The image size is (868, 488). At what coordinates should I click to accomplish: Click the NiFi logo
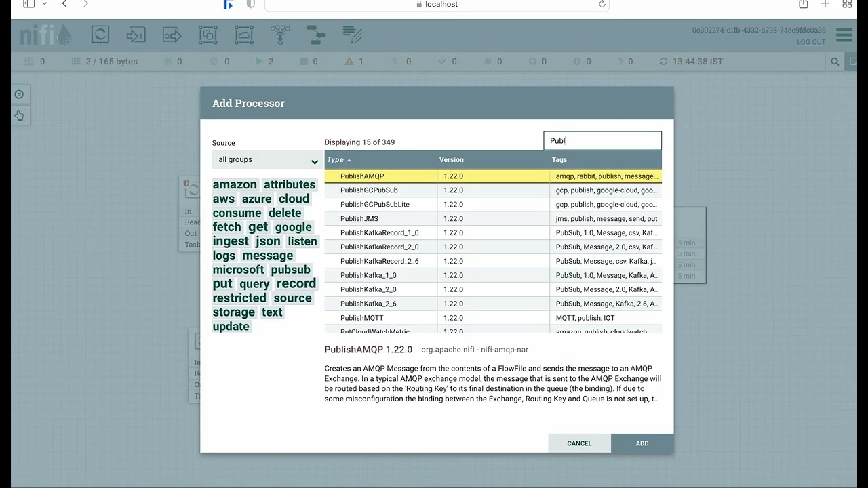pyautogui.click(x=45, y=35)
